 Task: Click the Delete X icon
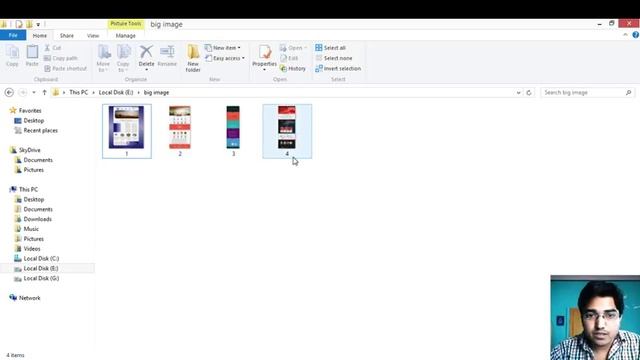pyautogui.click(x=146, y=52)
